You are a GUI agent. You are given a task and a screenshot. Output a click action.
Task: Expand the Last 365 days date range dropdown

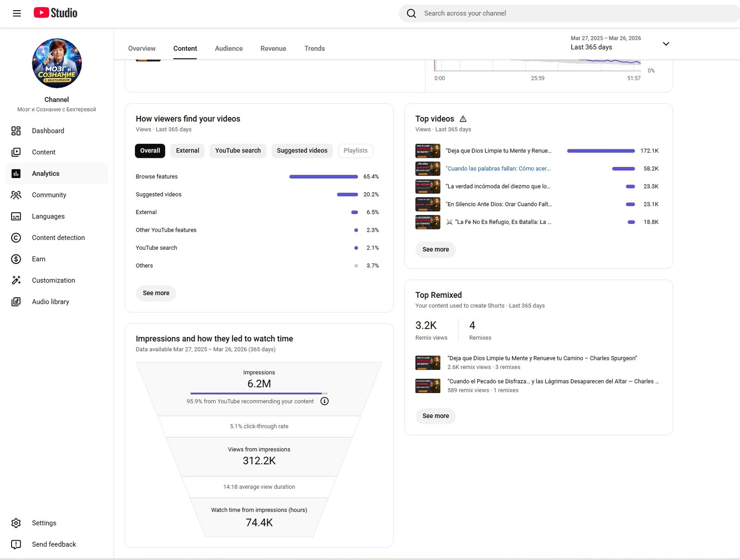tap(666, 44)
